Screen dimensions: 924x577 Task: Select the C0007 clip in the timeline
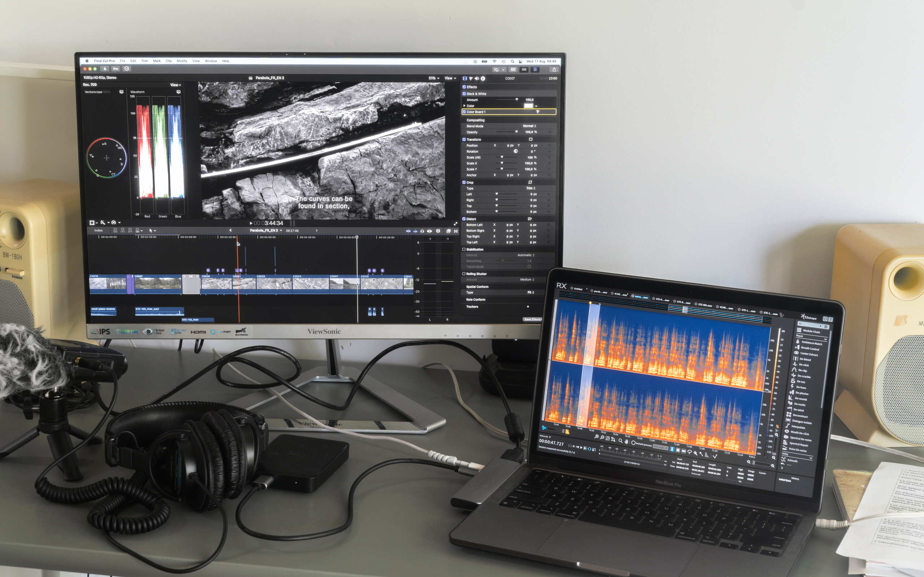tap(343, 284)
